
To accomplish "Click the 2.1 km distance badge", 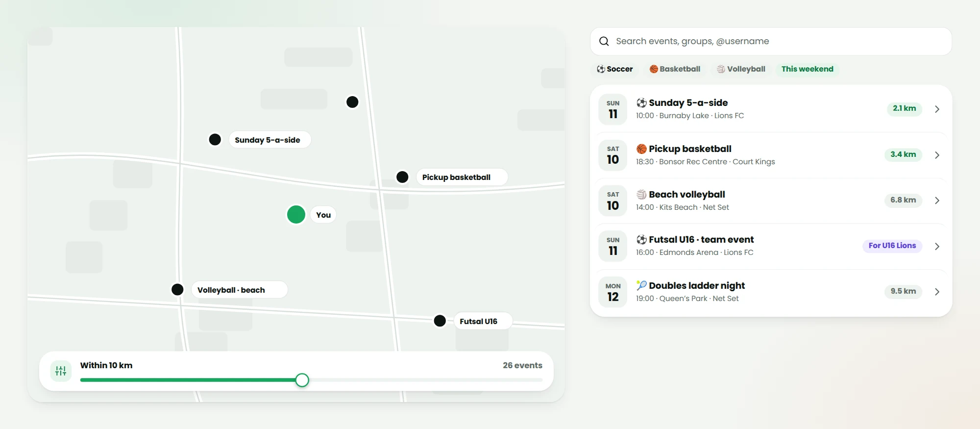I will click(904, 108).
